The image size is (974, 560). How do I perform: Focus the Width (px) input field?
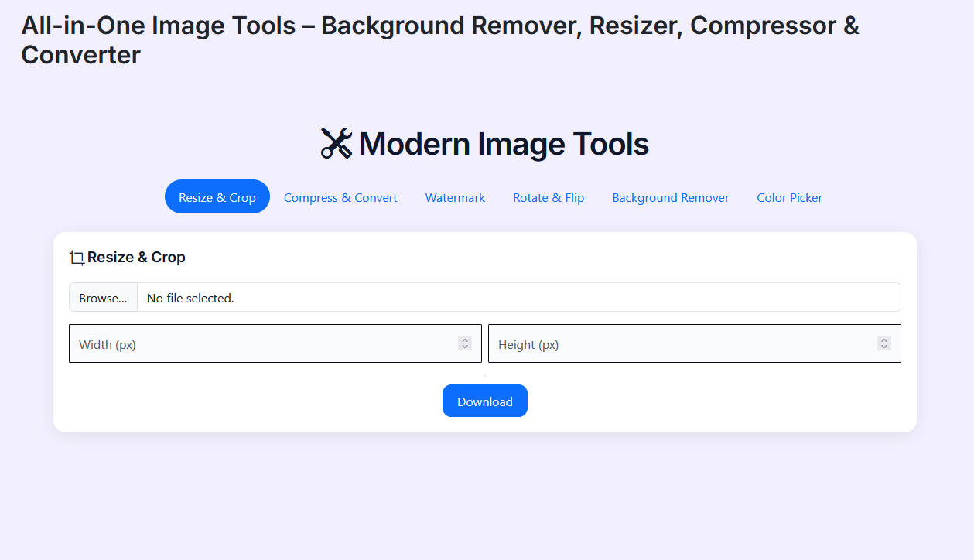(263, 344)
